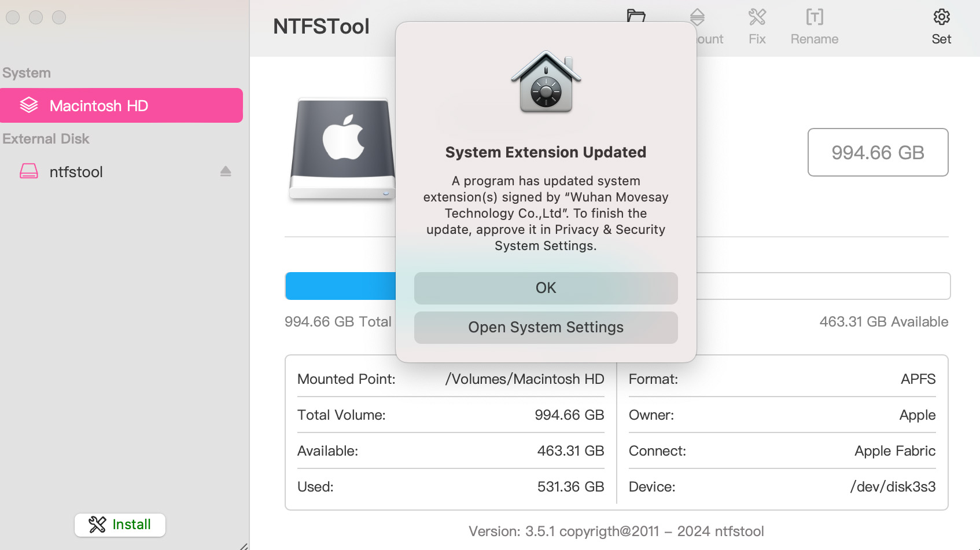Screen dimensions: 980x550
Task: Click the /Volumes/Macintosh HD mount path
Action: pyautogui.click(x=524, y=379)
